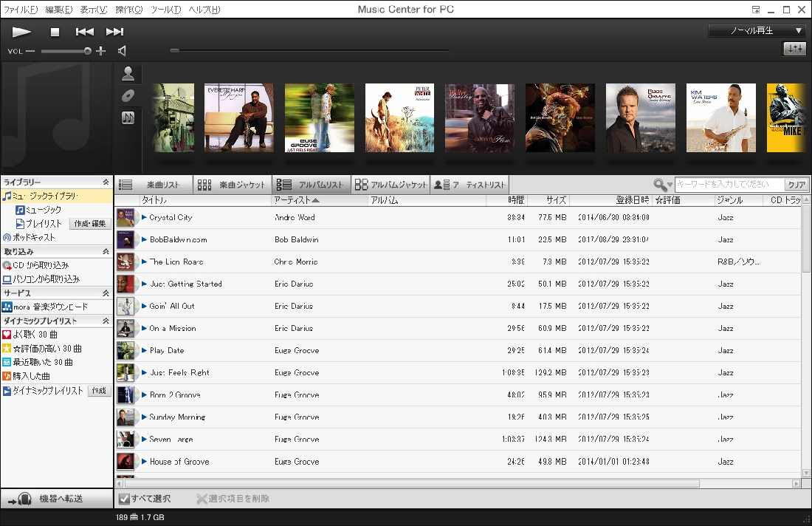Image resolution: width=812 pixels, height=526 pixels.
Task: Play Crystal City track arrow
Action: (x=144, y=217)
